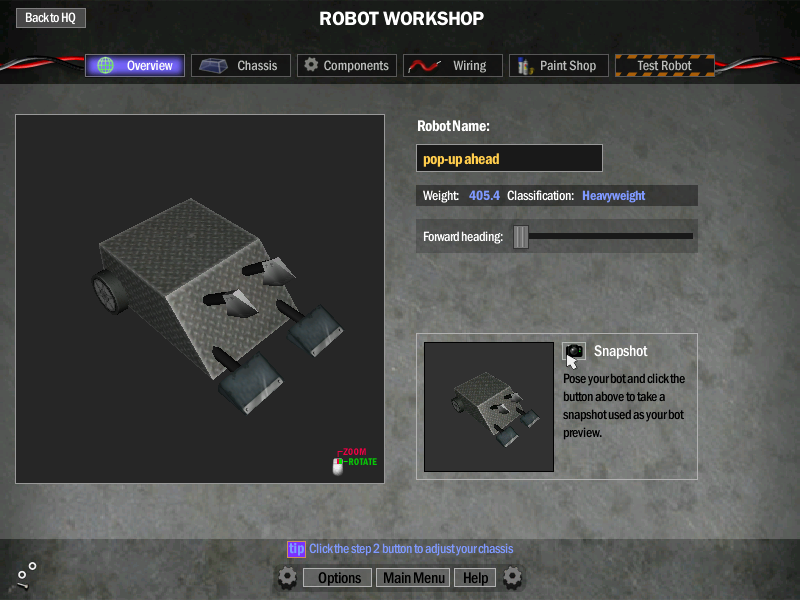800x600 pixels.
Task: Click the nuts and bolt corner icon
Action: pyautogui.click(x=26, y=575)
